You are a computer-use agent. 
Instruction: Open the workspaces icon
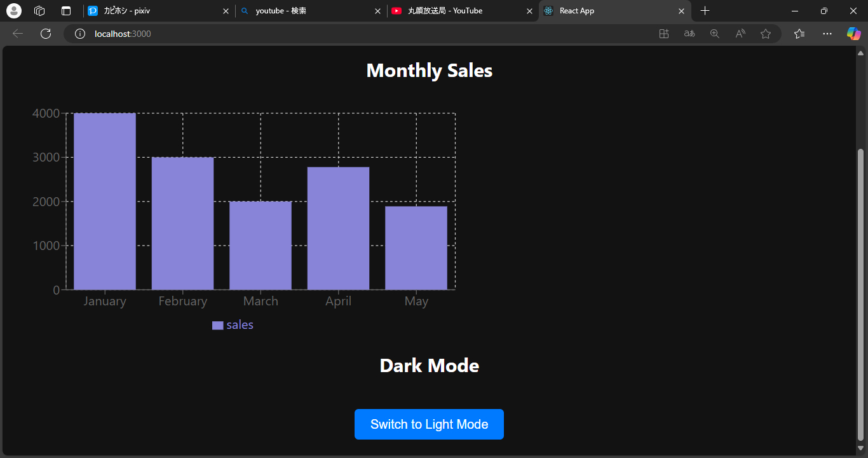[x=39, y=11]
